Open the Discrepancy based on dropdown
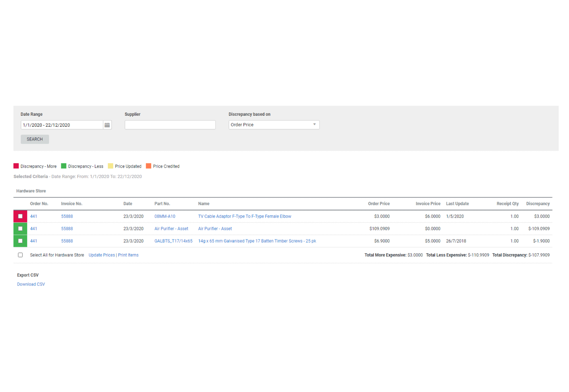 coord(274,125)
